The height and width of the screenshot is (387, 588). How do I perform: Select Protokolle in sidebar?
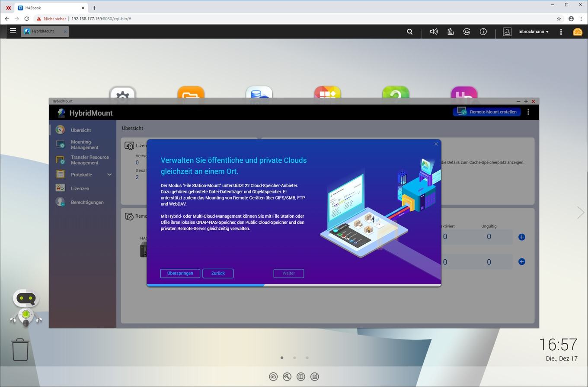coord(81,174)
